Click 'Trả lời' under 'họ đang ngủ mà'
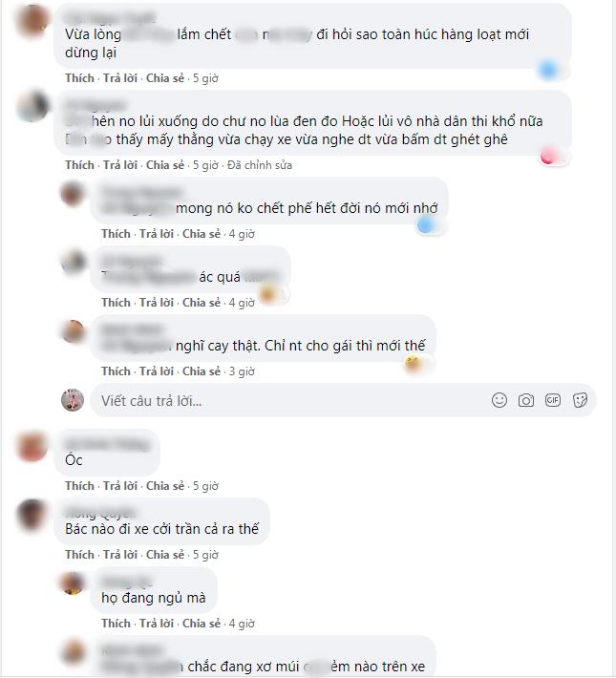Image resolution: width=616 pixels, height=678 pixels. click(x=157, y=624)
